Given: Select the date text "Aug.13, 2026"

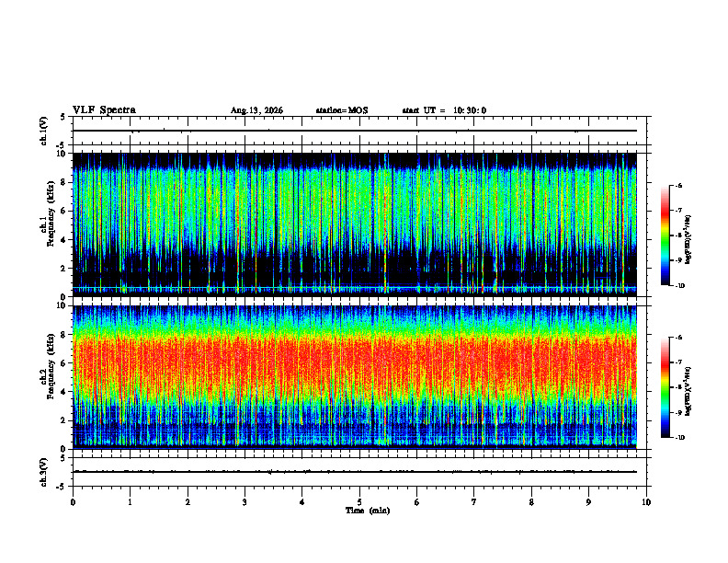Looking at the screenshot, I should [256, 110].
